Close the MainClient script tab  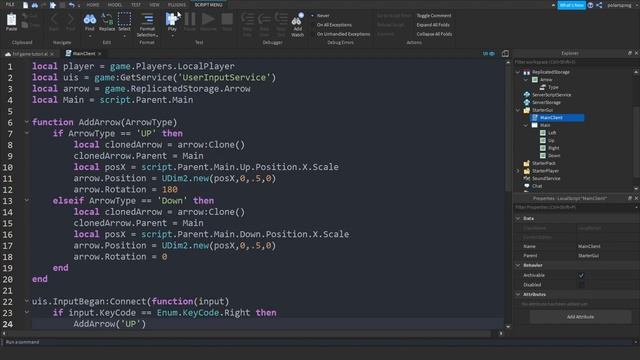(100, 53)
